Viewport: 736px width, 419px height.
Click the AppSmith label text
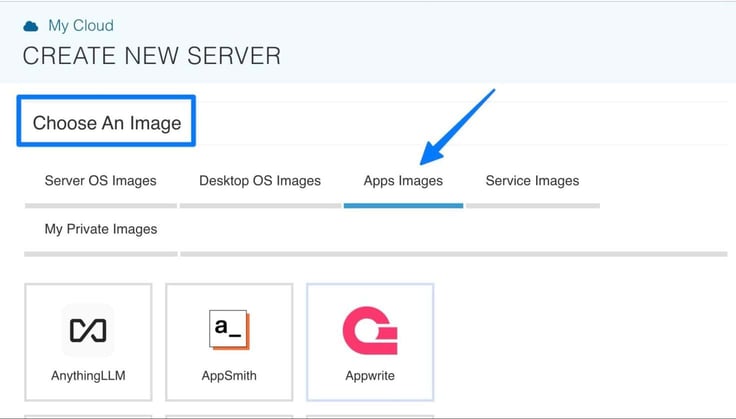coord(229,376)
